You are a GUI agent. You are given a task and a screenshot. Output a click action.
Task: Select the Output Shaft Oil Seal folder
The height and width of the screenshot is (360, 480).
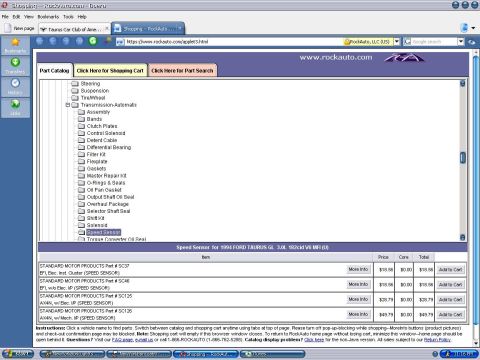(110, 197)
